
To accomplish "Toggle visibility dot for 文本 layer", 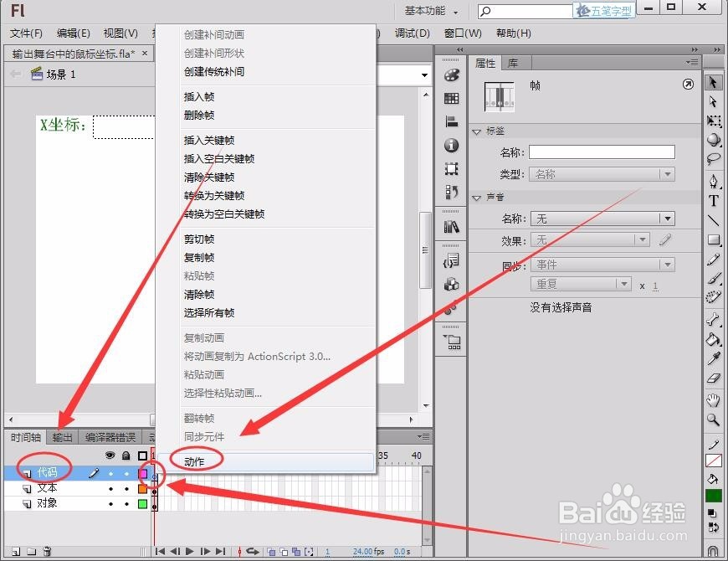I will (110, 489).
